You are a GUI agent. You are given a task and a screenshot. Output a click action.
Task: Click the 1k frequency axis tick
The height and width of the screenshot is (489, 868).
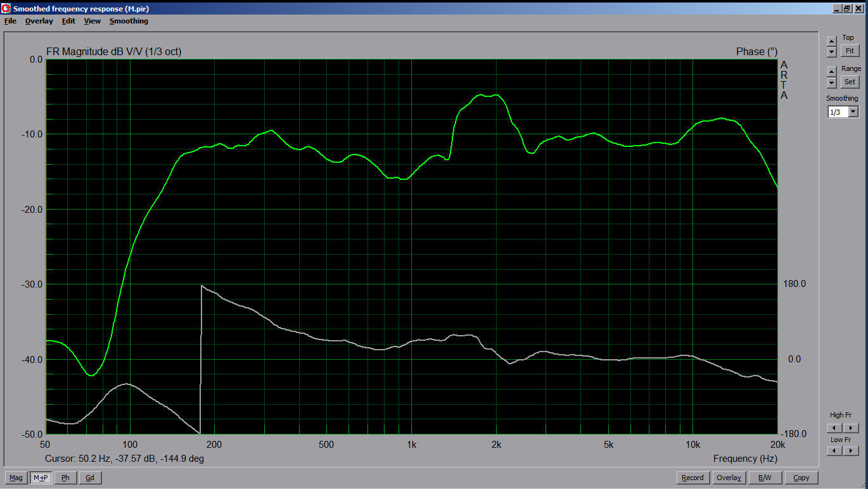412,445
